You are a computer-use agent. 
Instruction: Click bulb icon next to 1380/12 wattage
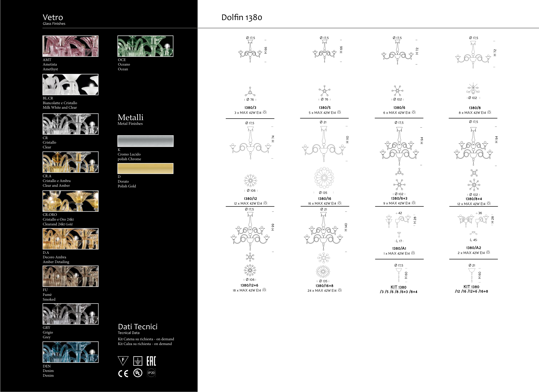[266, 203]
